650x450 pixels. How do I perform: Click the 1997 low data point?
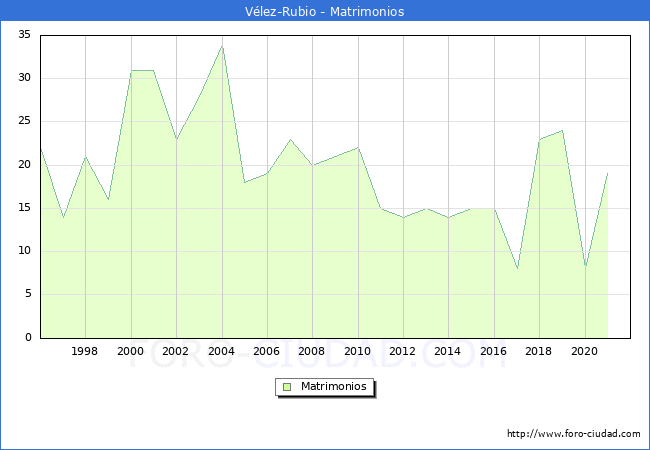63,217
